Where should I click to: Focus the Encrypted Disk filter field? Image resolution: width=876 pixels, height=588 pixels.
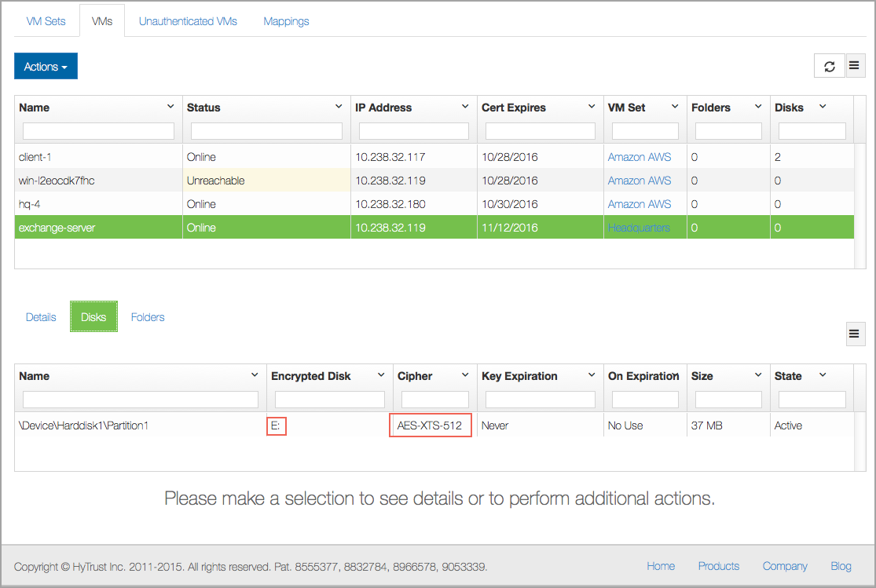tap(330, 400)
